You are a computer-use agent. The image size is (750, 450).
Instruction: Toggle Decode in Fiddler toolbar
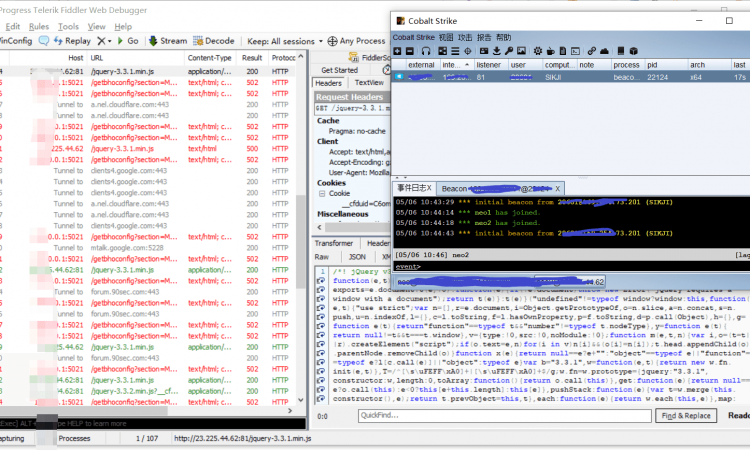[214, 41]
